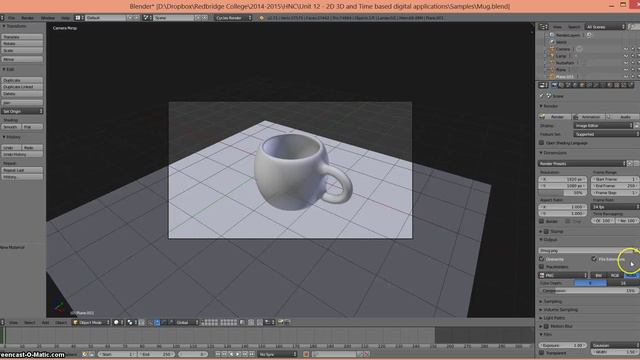Open the Particles properties tab icon
The height and width of the screenshot is (360, 640).
pyautogui.click(x=624, y=85)
